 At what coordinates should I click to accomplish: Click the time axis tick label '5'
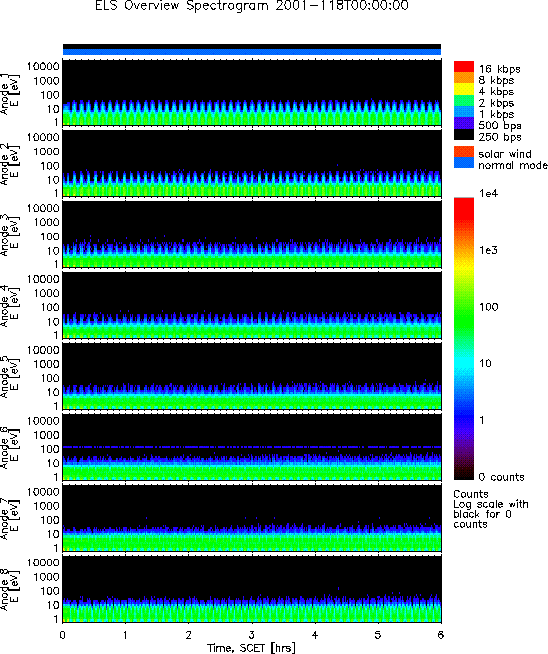coord(378,635)
